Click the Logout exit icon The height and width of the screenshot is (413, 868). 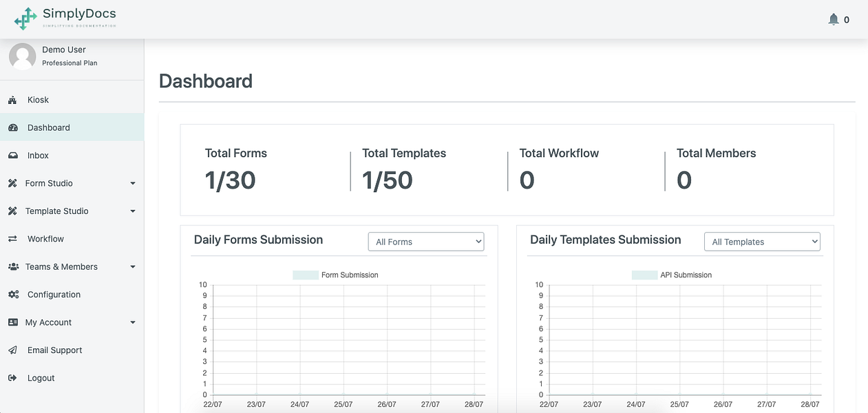[12, 378]
